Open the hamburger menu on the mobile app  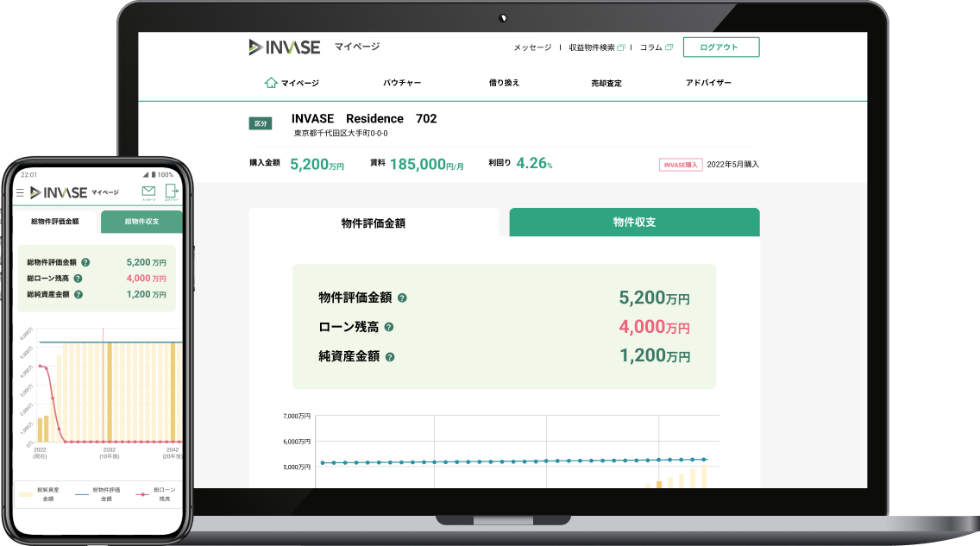(x=19, y=191)
